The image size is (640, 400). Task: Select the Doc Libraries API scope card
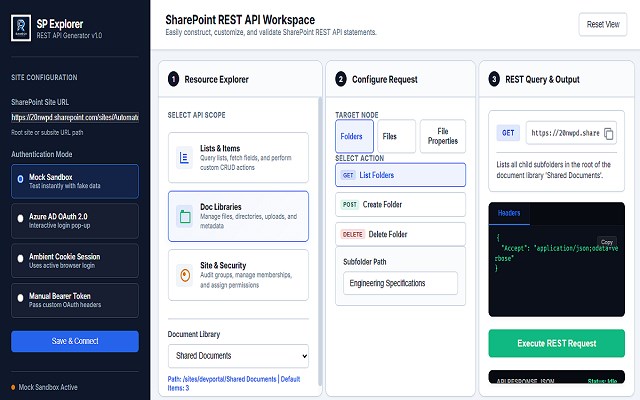click(238, 216)
